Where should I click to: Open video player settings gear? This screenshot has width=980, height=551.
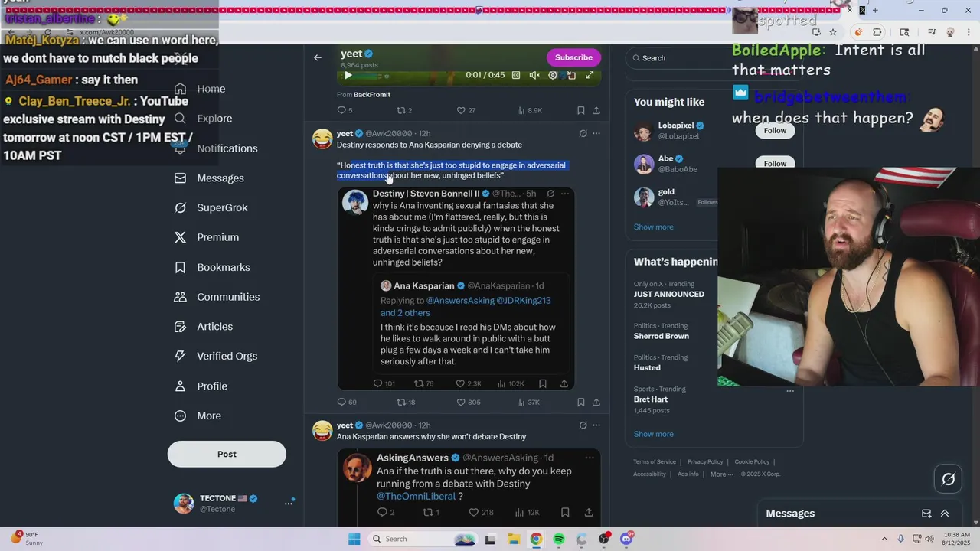(x=553, y=75)
